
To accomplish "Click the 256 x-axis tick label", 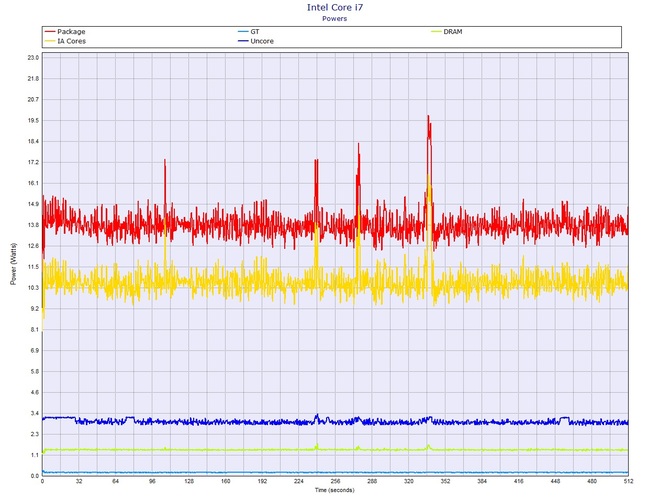I will pos(335,481).
